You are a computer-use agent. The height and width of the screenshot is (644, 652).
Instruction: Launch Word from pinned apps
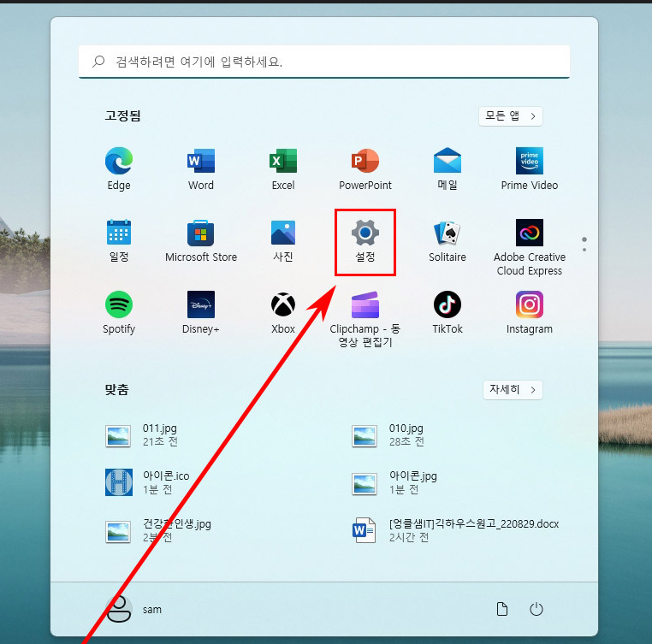(201, 168)
